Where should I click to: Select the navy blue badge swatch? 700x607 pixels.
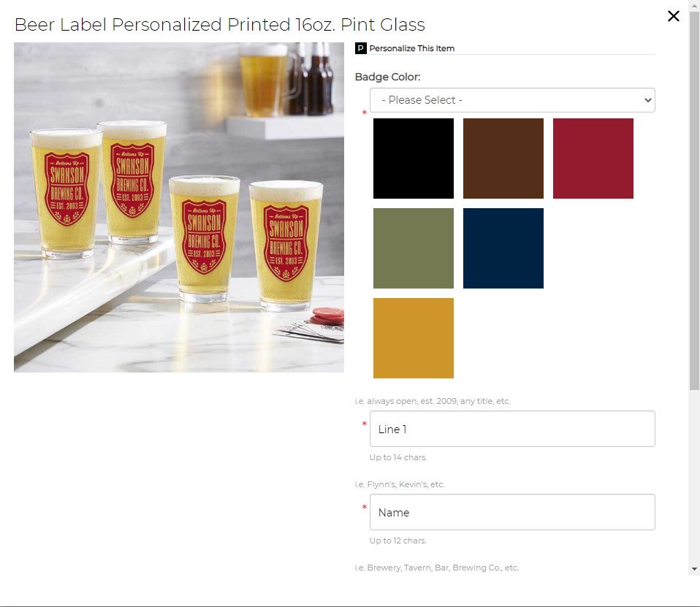503,248
